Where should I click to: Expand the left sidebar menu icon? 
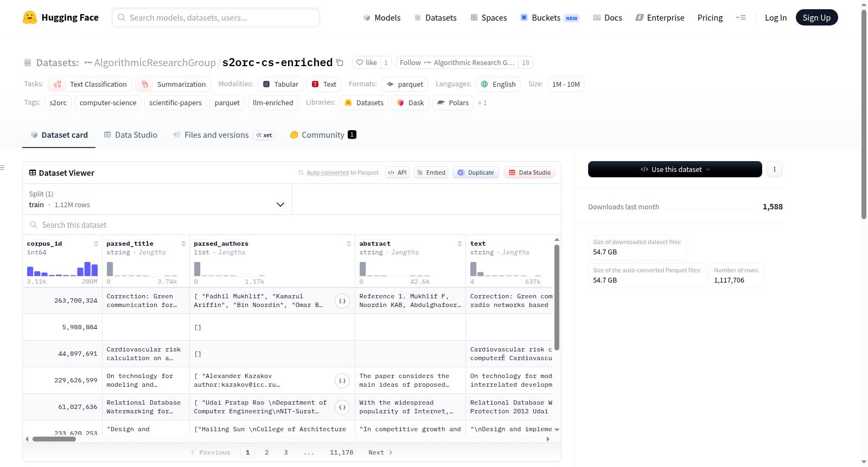click(2, 168)
